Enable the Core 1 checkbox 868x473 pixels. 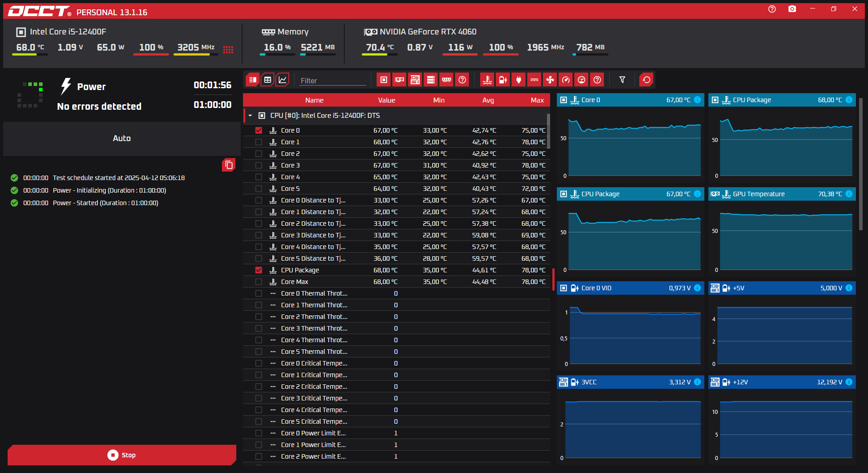[x=259, y=142]
